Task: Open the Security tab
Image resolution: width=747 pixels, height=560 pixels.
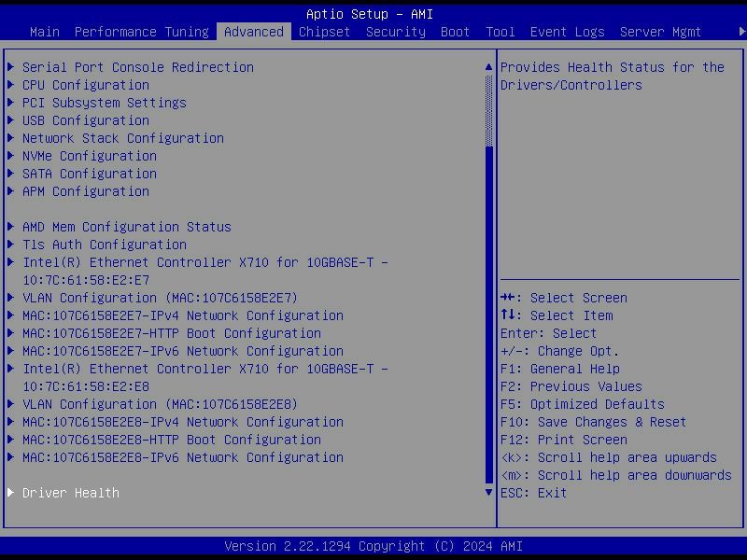Action: pyautogui.click(x=396, y=32)
